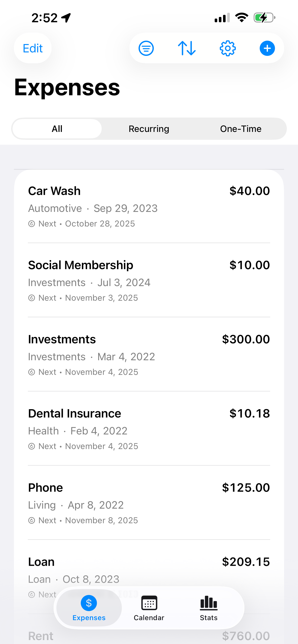Tap the recurring icon beside Car Wash Next

tap(32, 224)
